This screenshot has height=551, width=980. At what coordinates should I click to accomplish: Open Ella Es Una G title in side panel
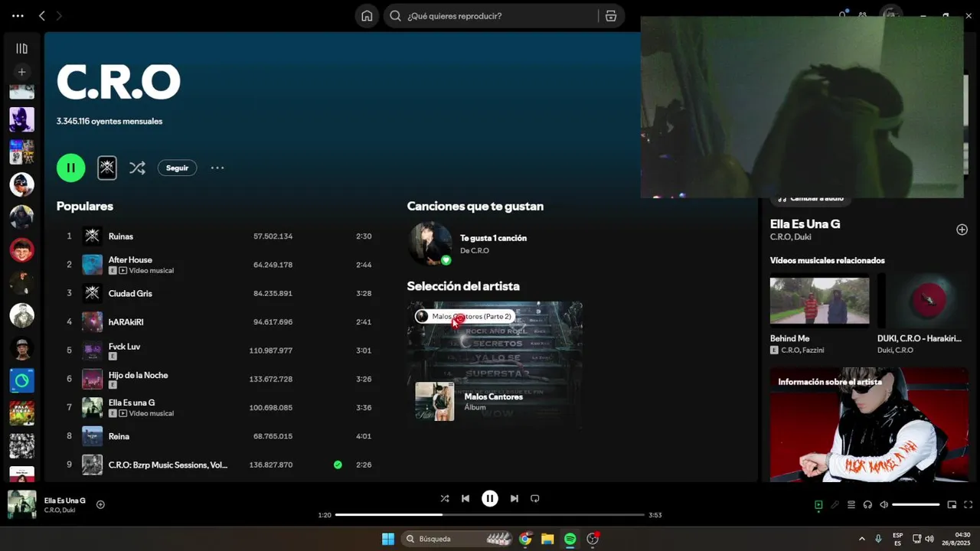pos(805,223)
